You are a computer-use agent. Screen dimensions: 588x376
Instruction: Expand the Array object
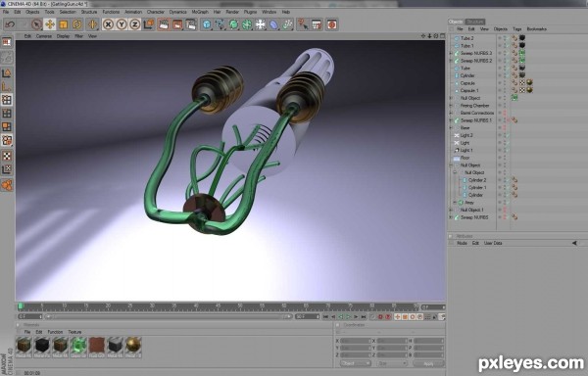tap(455, 203)
